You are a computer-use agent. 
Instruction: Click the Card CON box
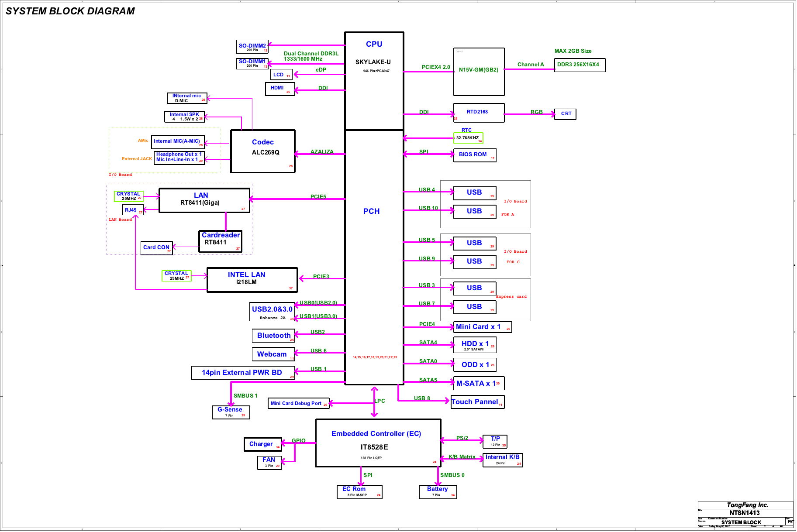[x=156, y=248]
